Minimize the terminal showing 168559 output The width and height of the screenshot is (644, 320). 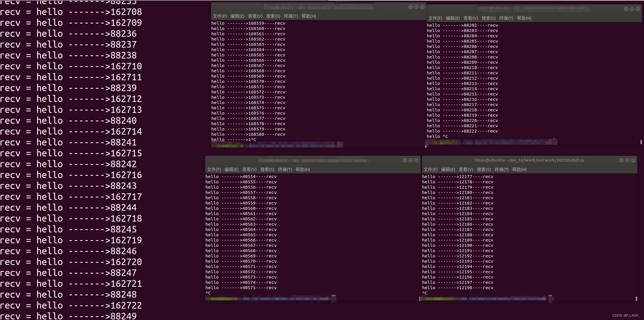(410, 7)
